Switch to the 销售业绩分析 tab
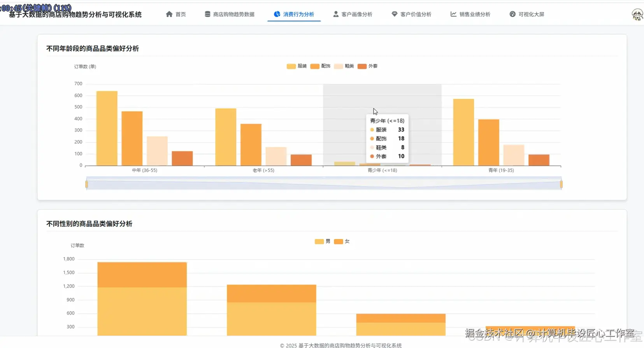 [x=470, y=14]
